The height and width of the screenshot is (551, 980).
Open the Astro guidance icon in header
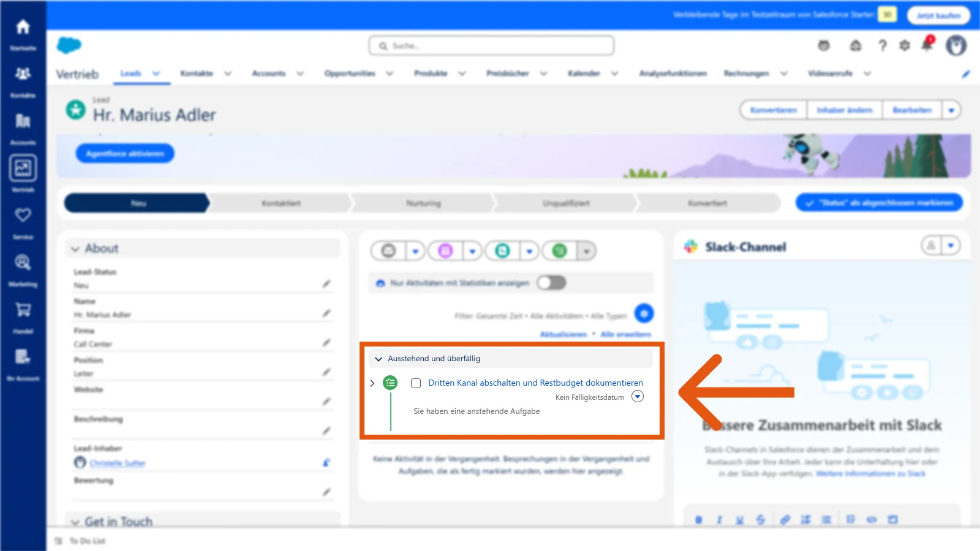tap(824, 45)
